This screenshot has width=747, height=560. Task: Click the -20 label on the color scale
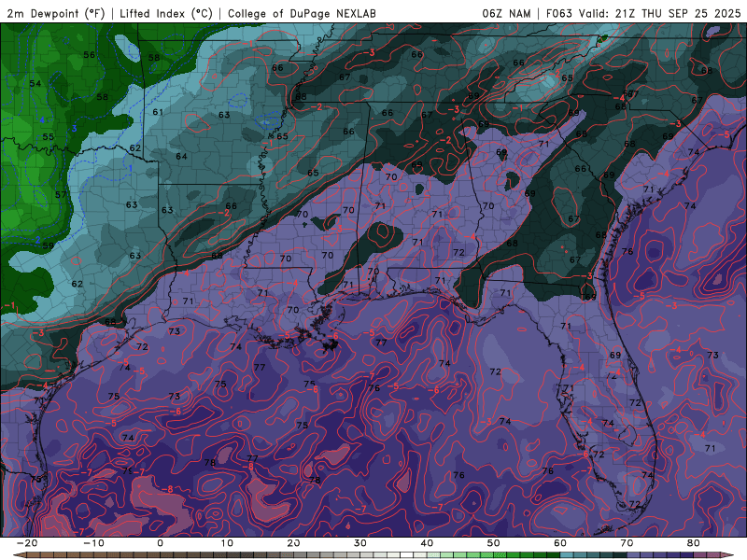(27, 543)
